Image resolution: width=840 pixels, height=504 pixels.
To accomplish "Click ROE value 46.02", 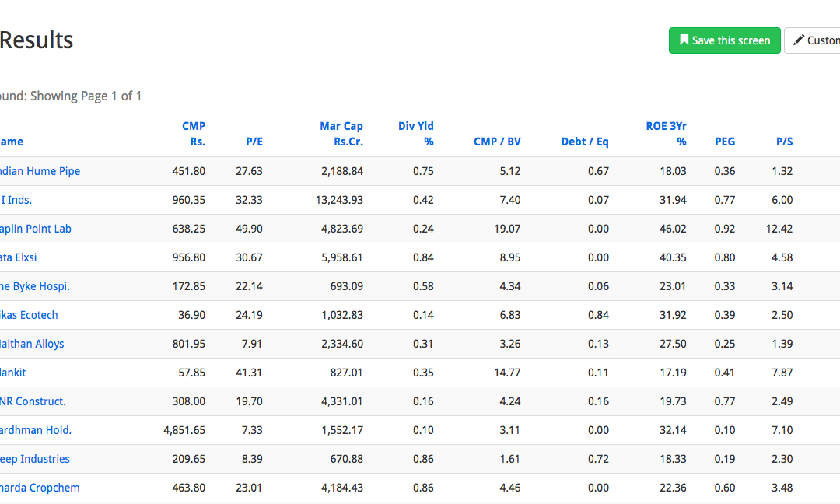I will pos(673,229).
